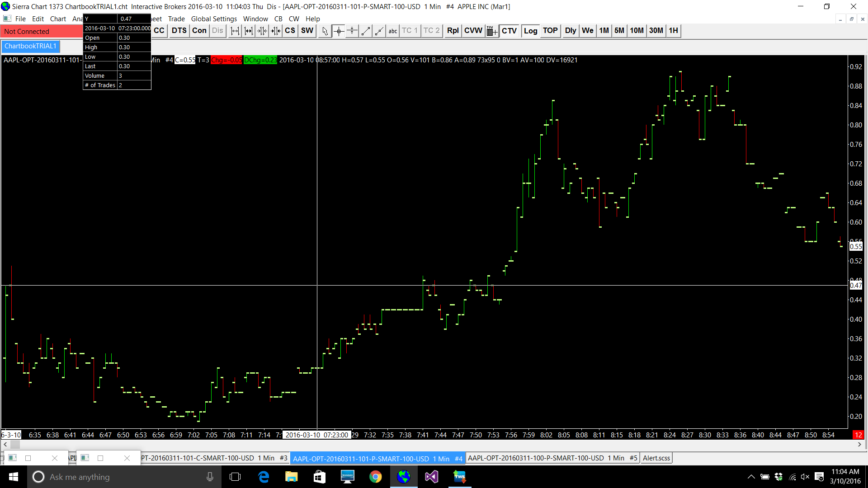The height and width of the screenshot is (488, 868).
Task: Click the Not Connected status indicator
Action: point(41,31)
